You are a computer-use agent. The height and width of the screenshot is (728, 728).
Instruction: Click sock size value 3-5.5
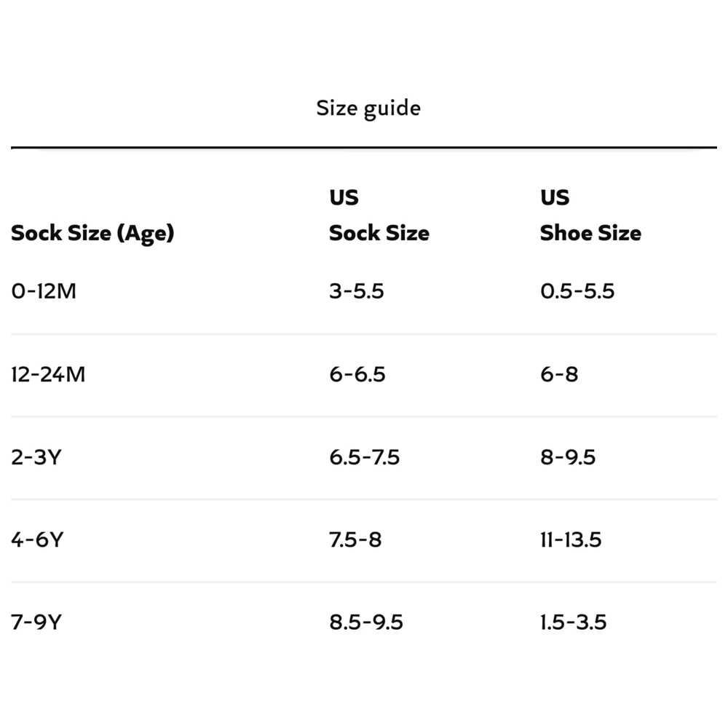(356, 291)
